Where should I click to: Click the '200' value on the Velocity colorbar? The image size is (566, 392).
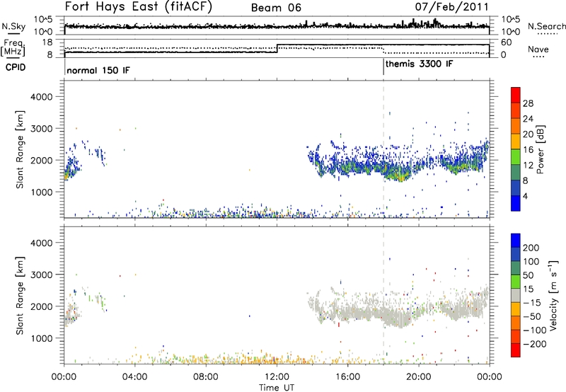click(x=531, y=248)
